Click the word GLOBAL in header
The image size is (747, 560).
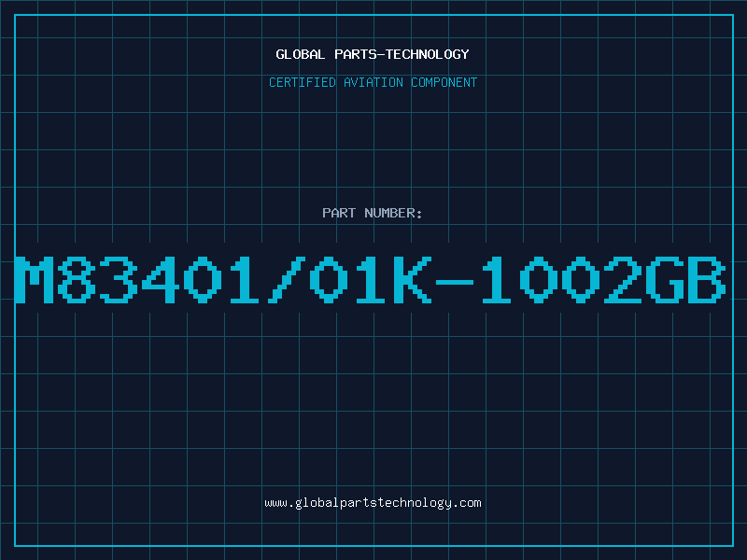click(x=300, y=54)
